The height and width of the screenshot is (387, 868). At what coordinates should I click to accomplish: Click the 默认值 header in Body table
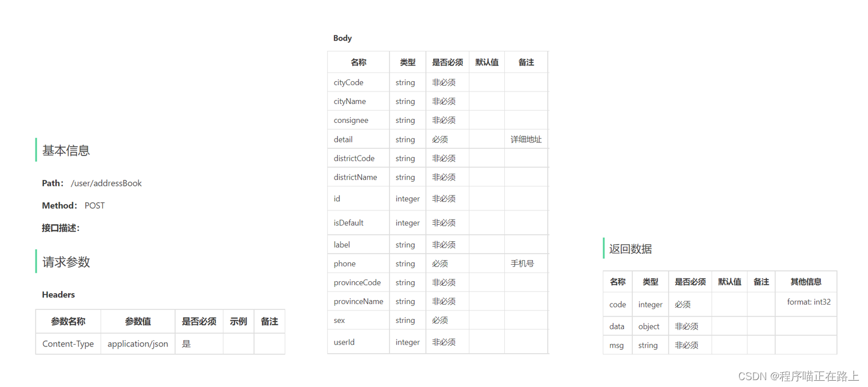tap(487, 62)
